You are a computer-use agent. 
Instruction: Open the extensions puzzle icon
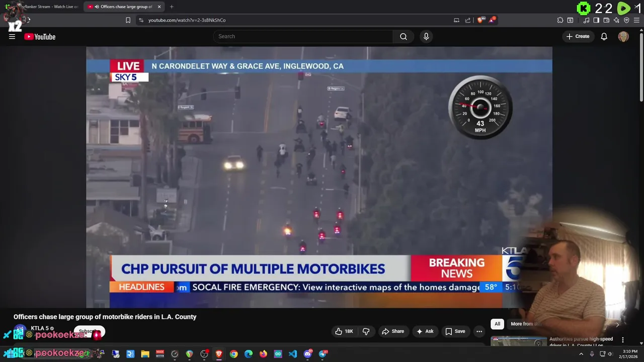[560, 20]
